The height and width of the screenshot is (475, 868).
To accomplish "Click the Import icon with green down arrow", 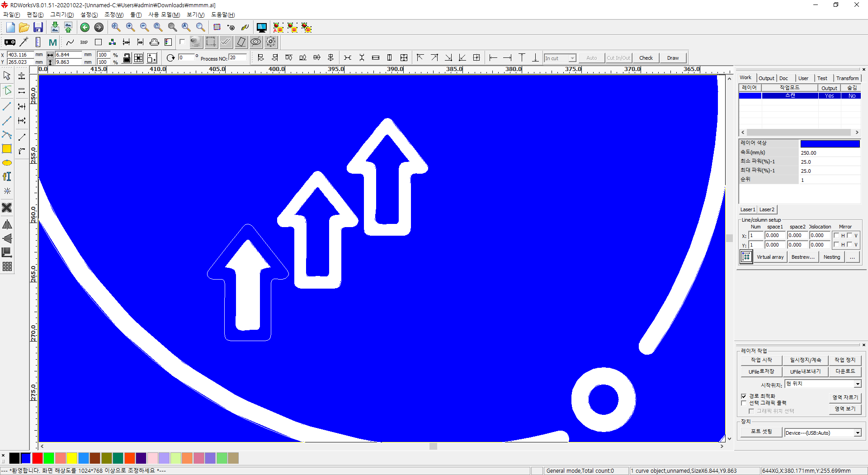I will [x=55, y=28].
